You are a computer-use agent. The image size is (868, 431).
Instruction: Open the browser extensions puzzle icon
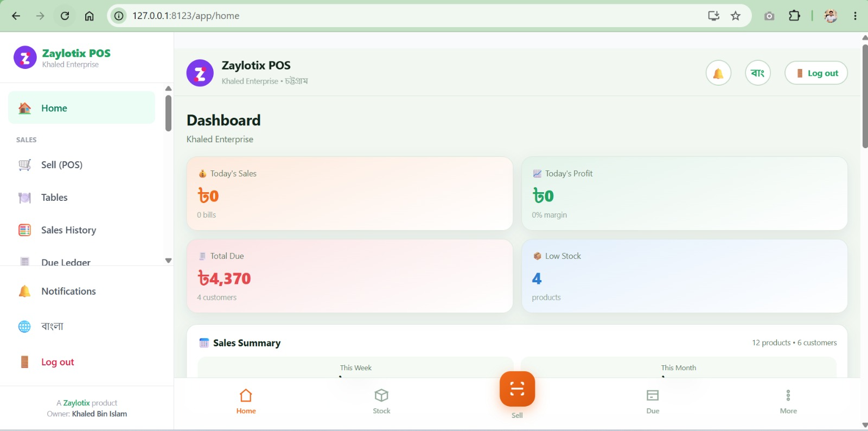click(794, 16)
